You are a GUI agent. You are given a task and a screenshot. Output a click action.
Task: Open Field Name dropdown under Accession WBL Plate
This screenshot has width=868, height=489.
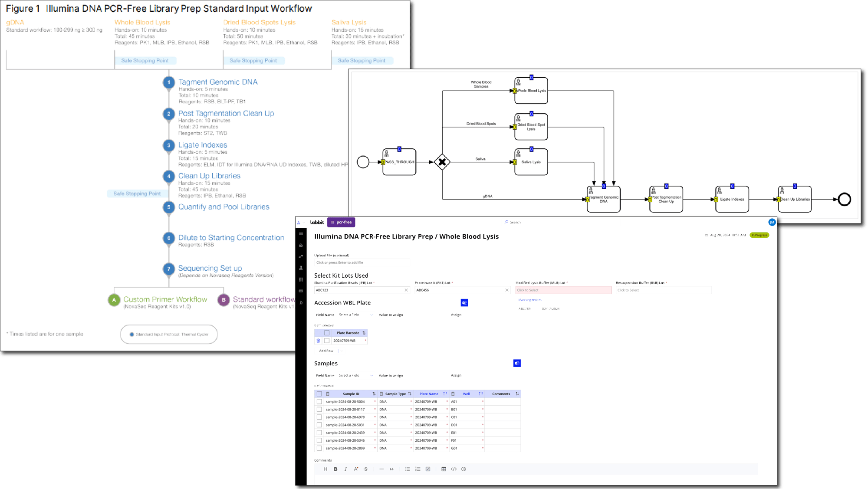355,315
